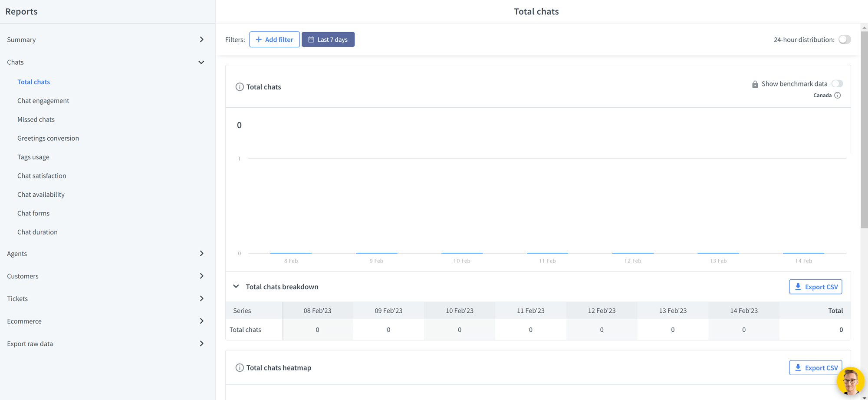Open the Export raw data section
The height and width of the screenshot is (400, 868).
coord(30,343)
